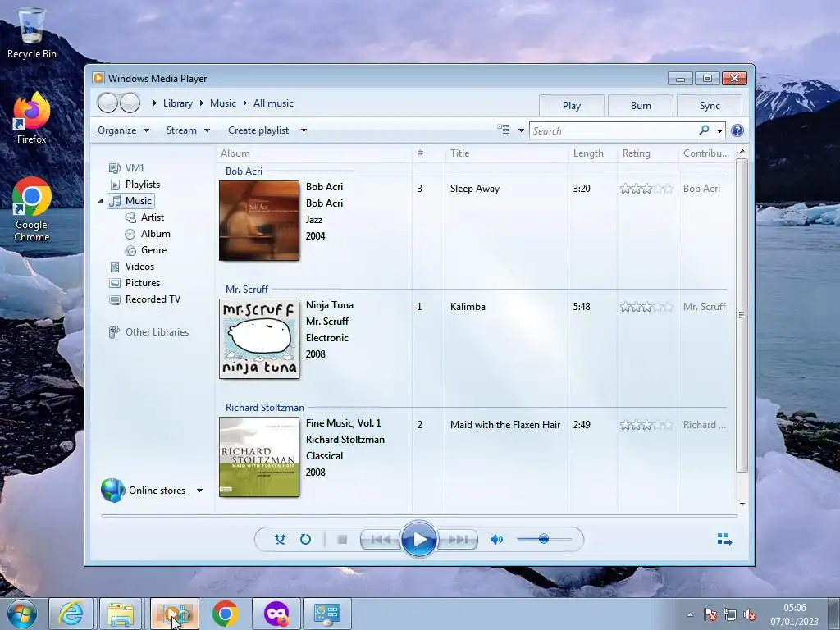
Task: Open the Create playlist dropdown arrow
Action: (x=304, y=130)
